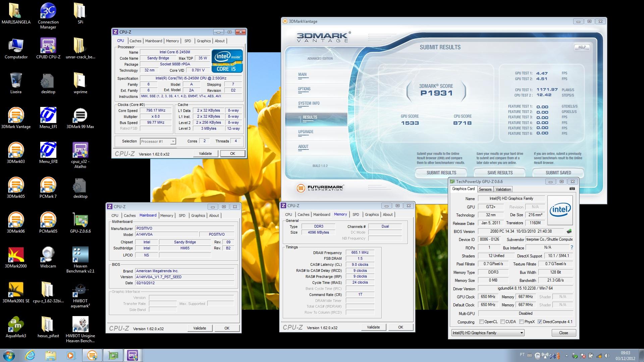
Task: Click Validate in top CPU-Z processor window
Action: [x=205, y=154]
